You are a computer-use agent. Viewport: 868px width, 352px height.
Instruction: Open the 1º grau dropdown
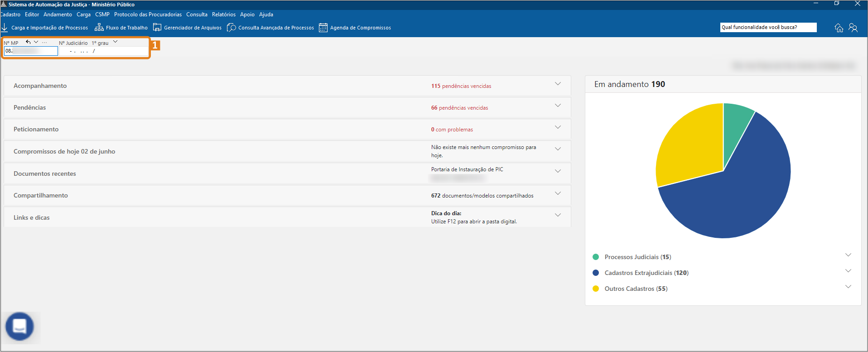pyautogui.click(x=116, y=42)
